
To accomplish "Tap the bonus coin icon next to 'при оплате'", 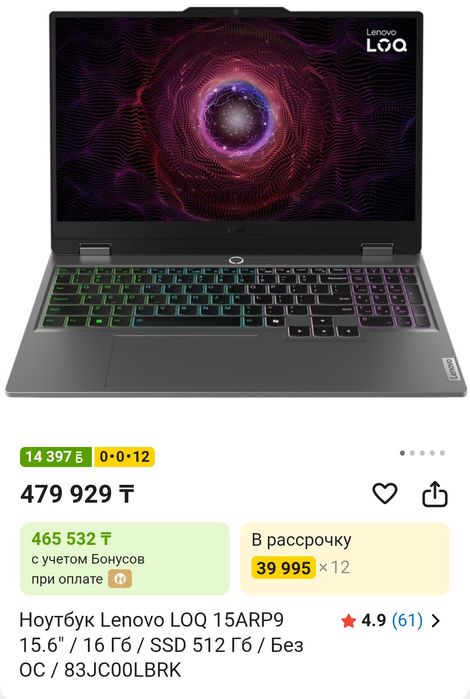I will click(120, 579).
